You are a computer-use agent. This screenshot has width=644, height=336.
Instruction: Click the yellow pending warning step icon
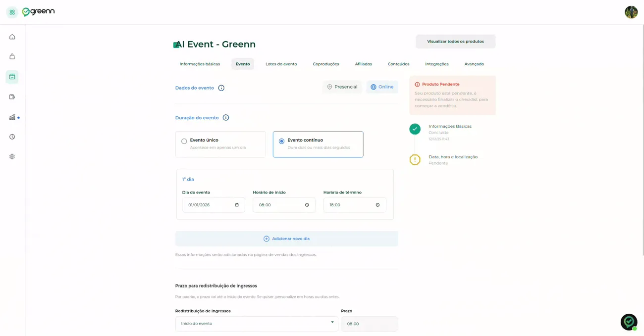pos(415,159)
